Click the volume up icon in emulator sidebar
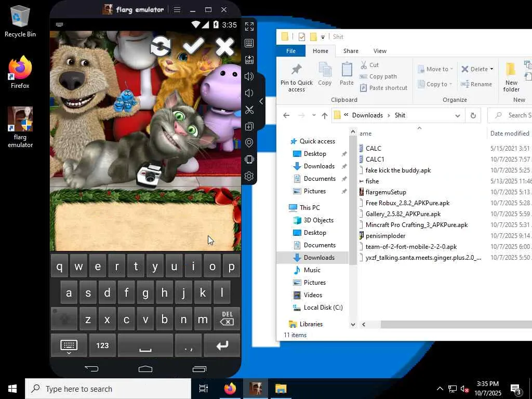The width and height of the screenshot is (532, 399). (249, 76)
